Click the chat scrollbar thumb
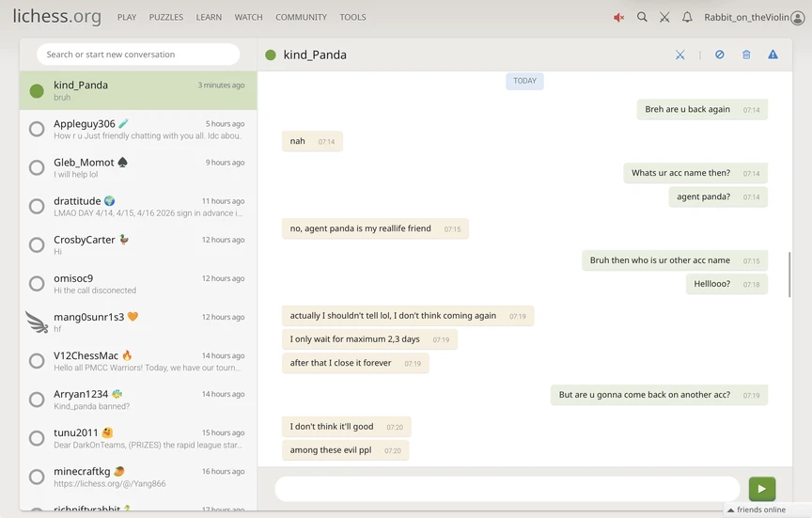Screen dimensions: 812x518 click(x=789, y=275)
